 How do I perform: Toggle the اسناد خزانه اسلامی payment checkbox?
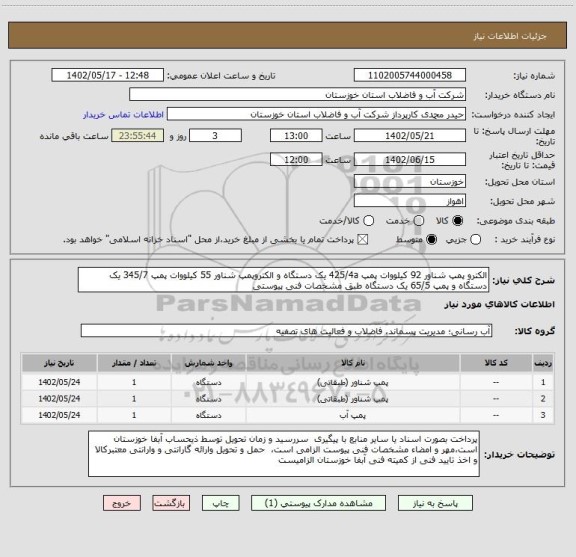click(363, 240)
